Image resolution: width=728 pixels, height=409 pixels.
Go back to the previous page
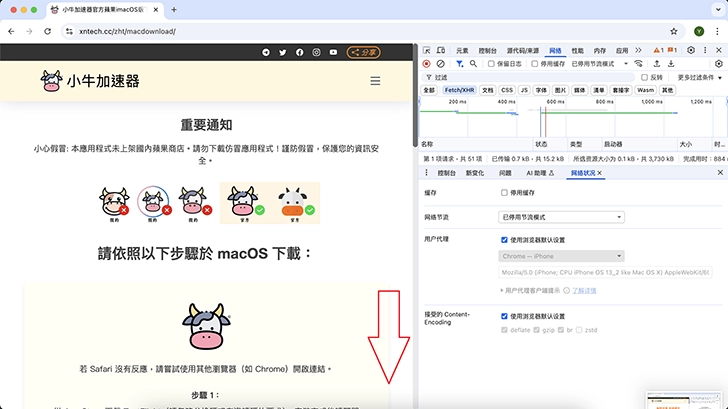(11, 32)
